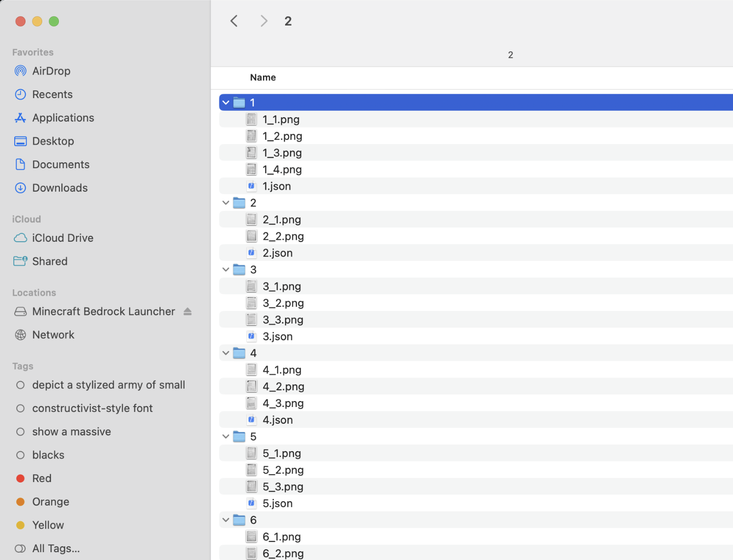Select file 1_4.png

[x=476, y=169]
